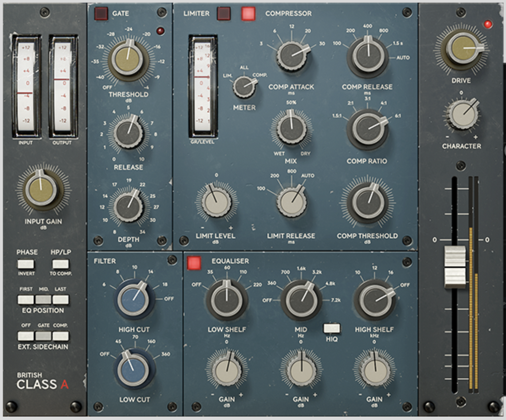Screen dimensions: 506x420
Task: Select EQ Position First
Action: (x=26, y=299)
